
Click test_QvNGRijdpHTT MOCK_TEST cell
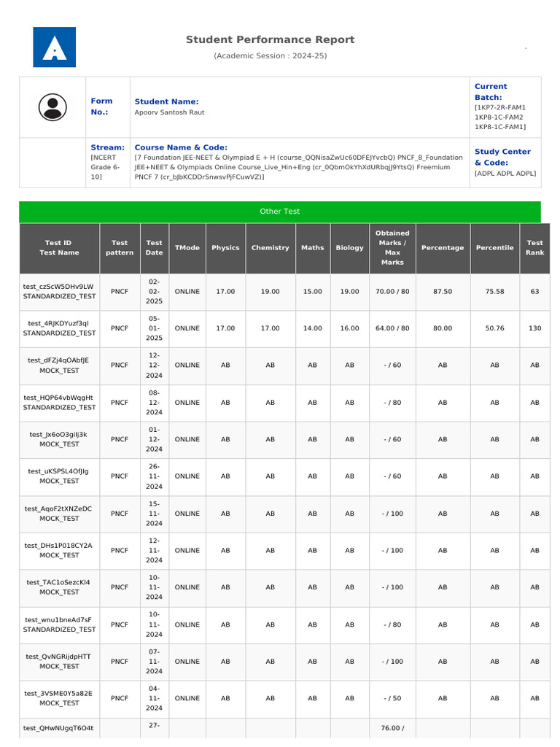(59, 661)
